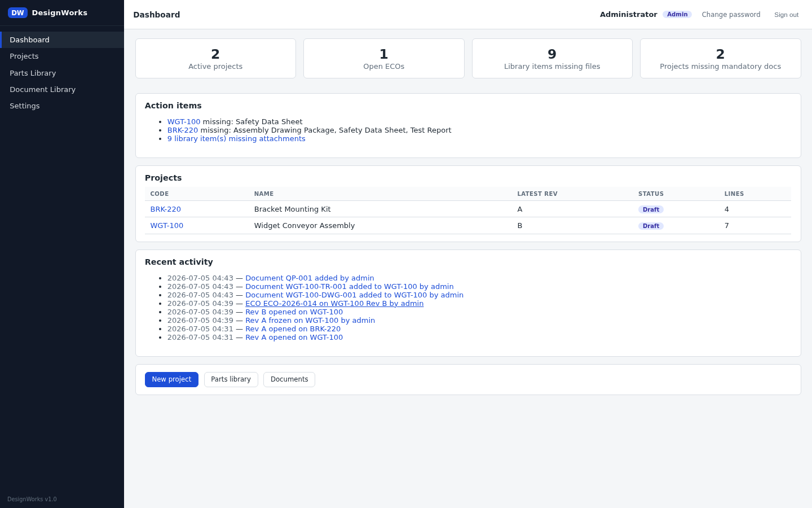Screen dimensions: 812x508
Task: Open Document QP-001 added activity entry
Action: [310, 278]
